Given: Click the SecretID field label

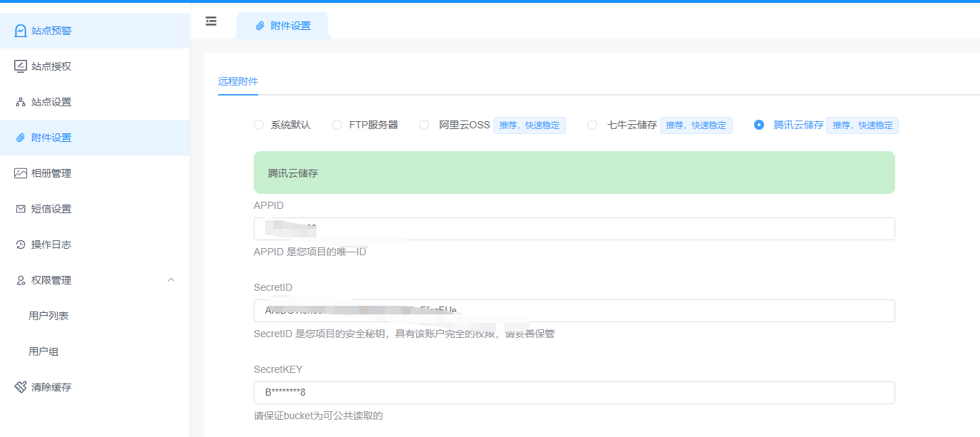Looking at the screenshot, I should [273, 287].
